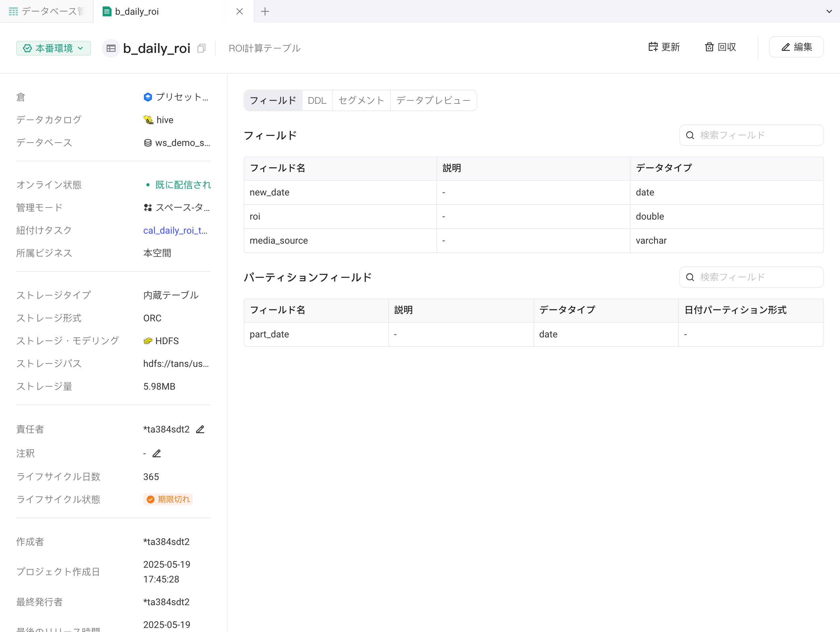
Task: Click the HDFS storage icon
Action: click(148, 341)
